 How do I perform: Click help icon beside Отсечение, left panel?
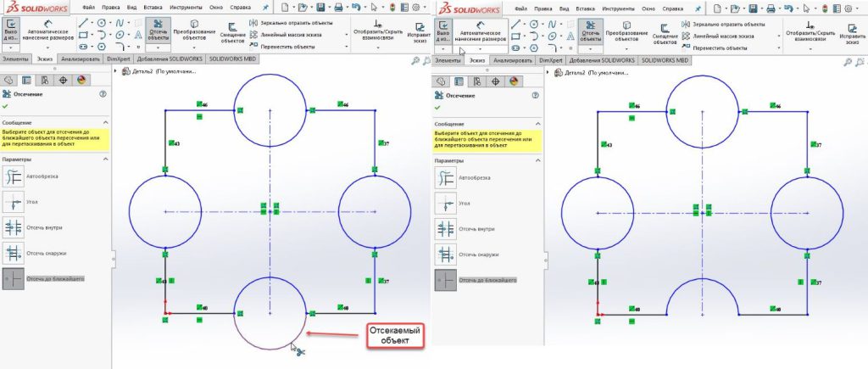tap(103, 94)
